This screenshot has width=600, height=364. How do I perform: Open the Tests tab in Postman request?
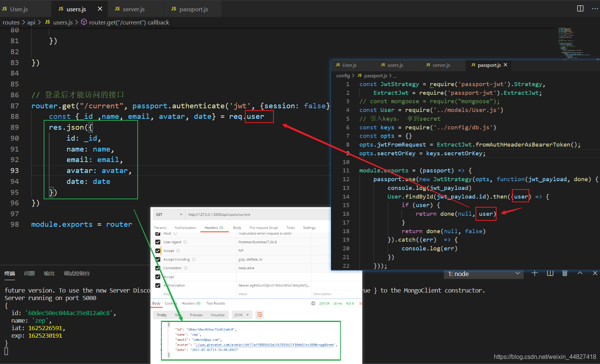point(290,228)
